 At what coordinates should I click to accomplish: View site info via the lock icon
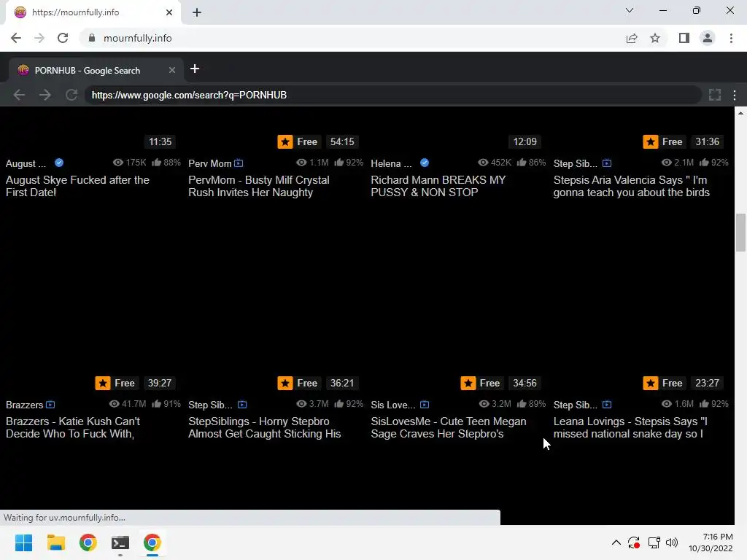pyautogui.click(x=91, y=38)
